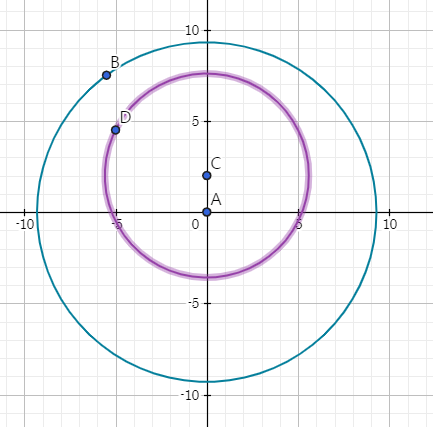
Task: Click the label of point D
Action: coord(125,117)
